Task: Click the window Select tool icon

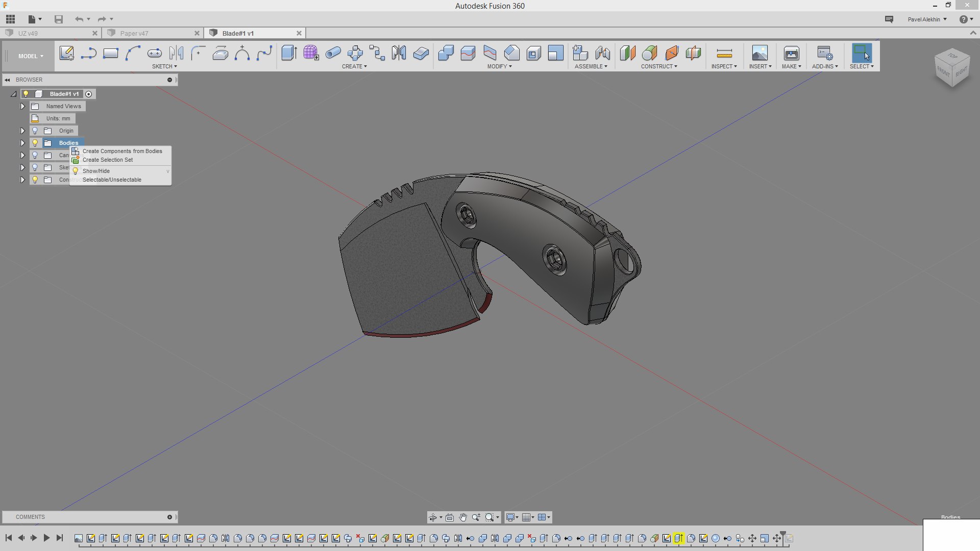Action: [862, 53]
